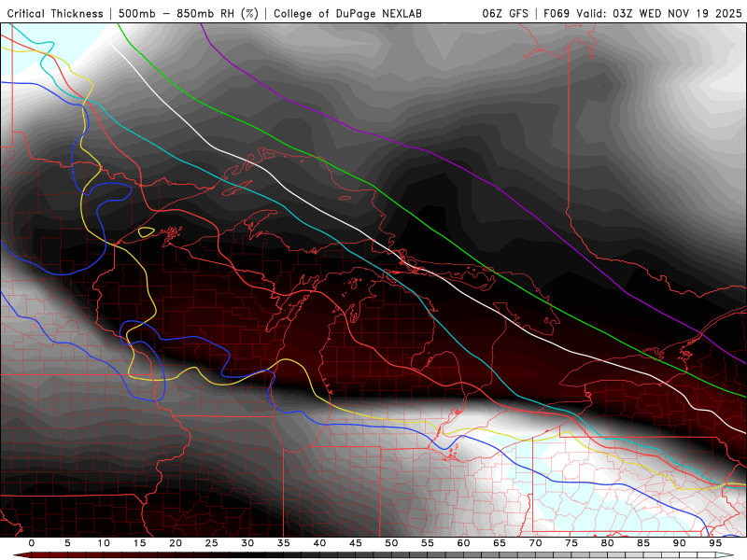The height and width of the screenshot is (560, 747).
Task: Click the "5" value on the RH color scale
Action: (67, 543)
